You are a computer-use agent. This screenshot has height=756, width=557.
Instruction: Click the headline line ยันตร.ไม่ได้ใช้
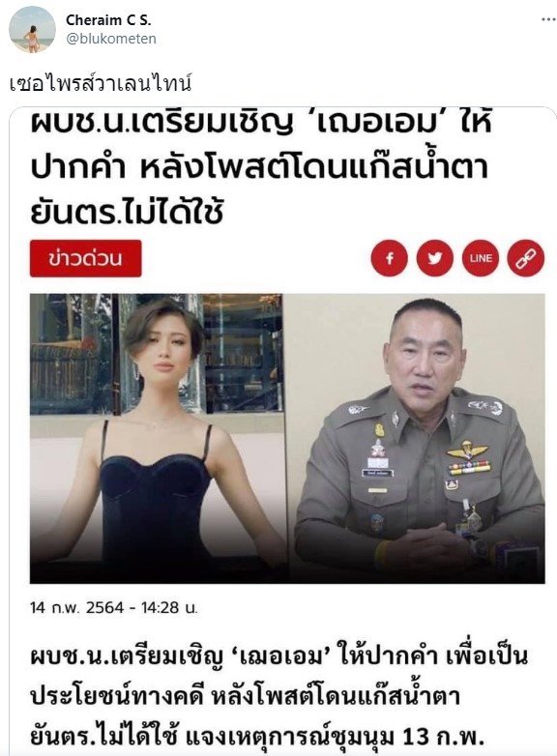127,211
